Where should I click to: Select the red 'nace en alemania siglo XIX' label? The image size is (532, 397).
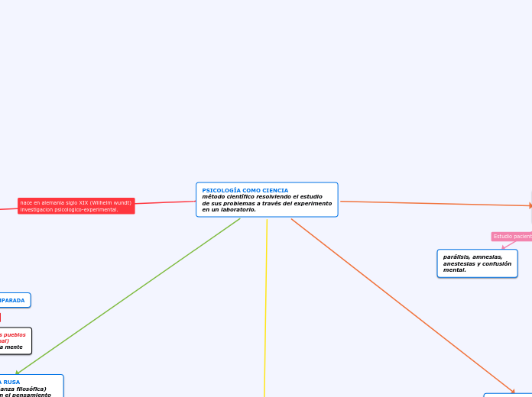point(76,206)
